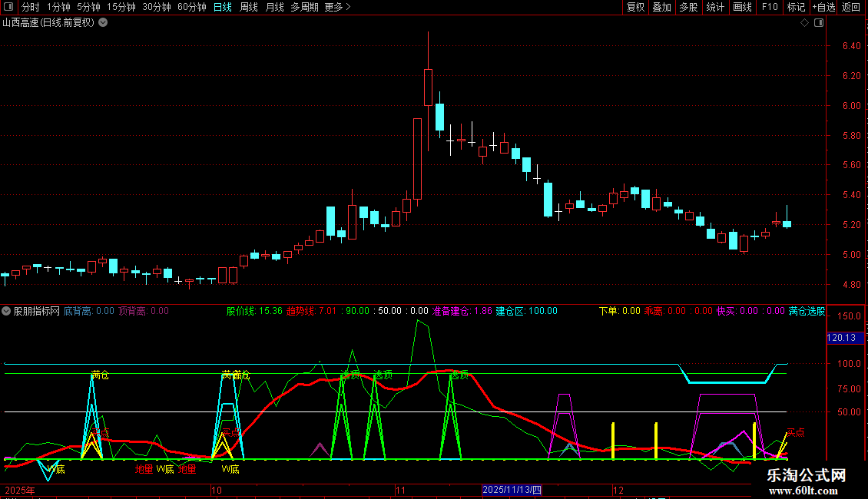This screenshot has height=499, width=868.
Task: Click the 返回 back button
Action: 851,7
